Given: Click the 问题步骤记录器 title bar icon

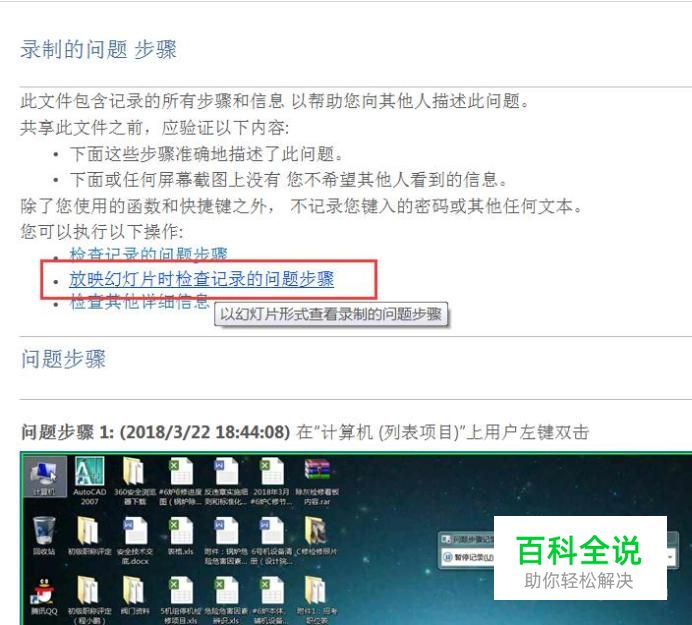Looking at the screenshot, I should [447, 539].
